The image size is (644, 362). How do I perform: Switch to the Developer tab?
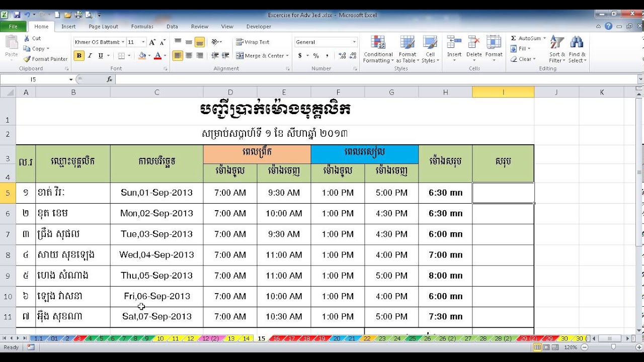point(259,27)
